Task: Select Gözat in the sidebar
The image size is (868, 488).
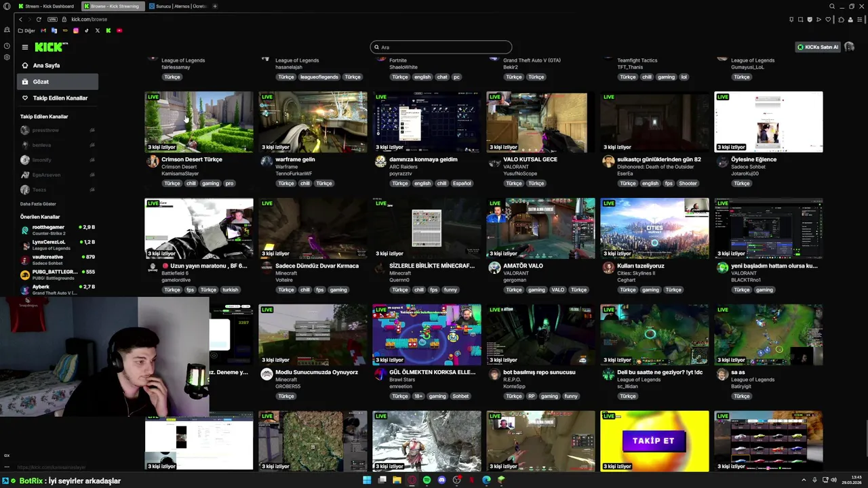Action: pos(58,82)
